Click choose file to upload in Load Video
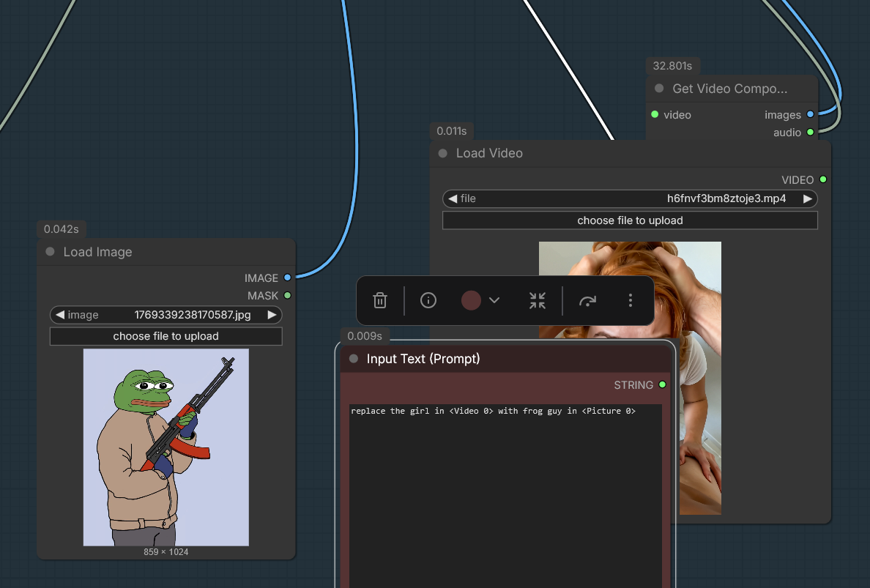 tap(630, 220)
